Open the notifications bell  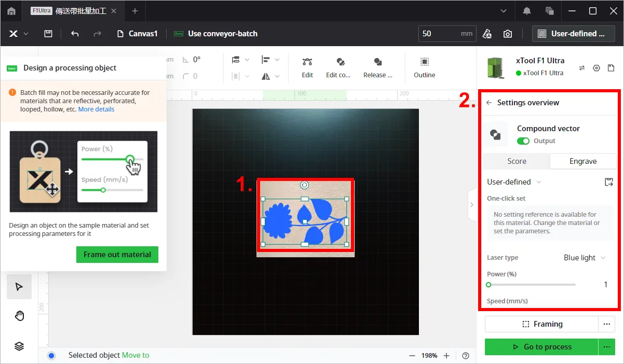tap(527, 11)
